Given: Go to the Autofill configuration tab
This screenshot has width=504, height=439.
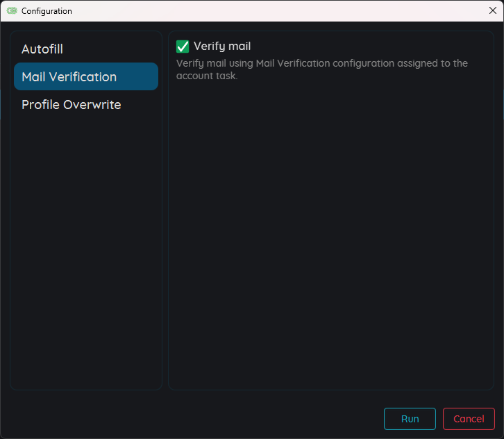Looking at the screenshot, I should click(x=42, y=49).
